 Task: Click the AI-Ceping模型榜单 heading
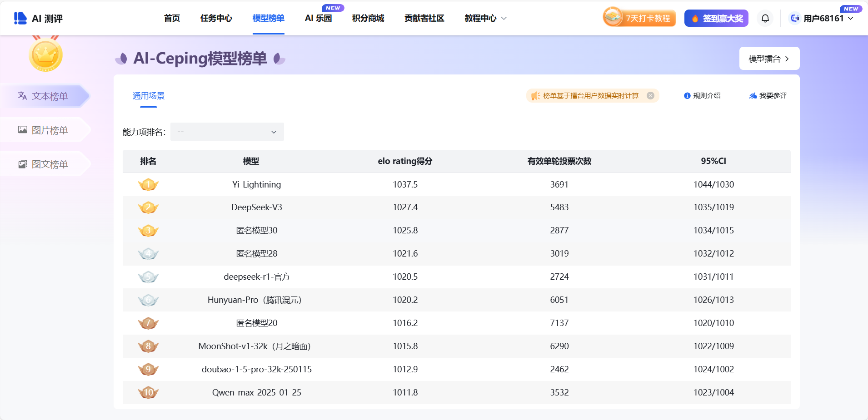[200, 59]
